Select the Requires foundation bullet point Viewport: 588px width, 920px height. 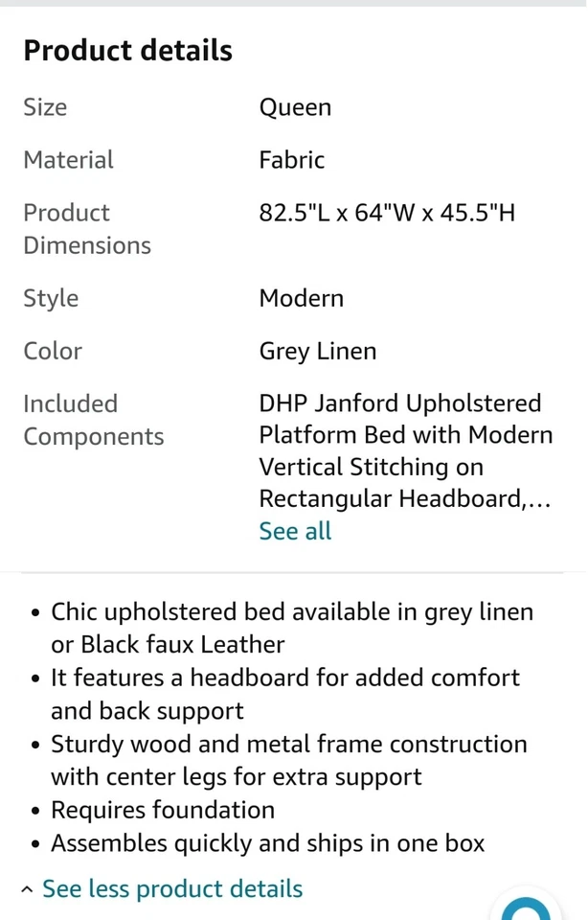(x=163, y=810)
